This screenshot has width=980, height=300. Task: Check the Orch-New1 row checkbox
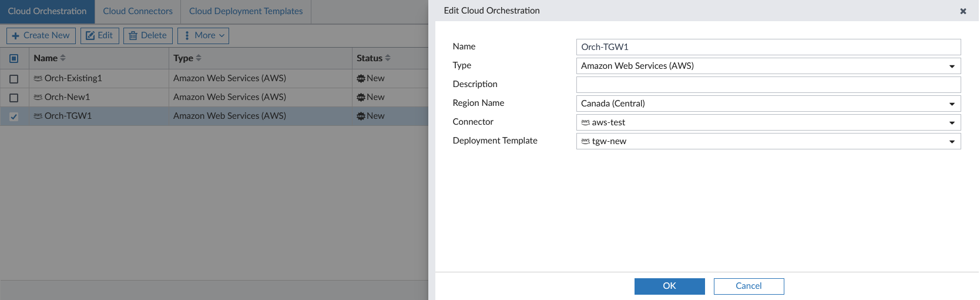[x=14, y=98]
